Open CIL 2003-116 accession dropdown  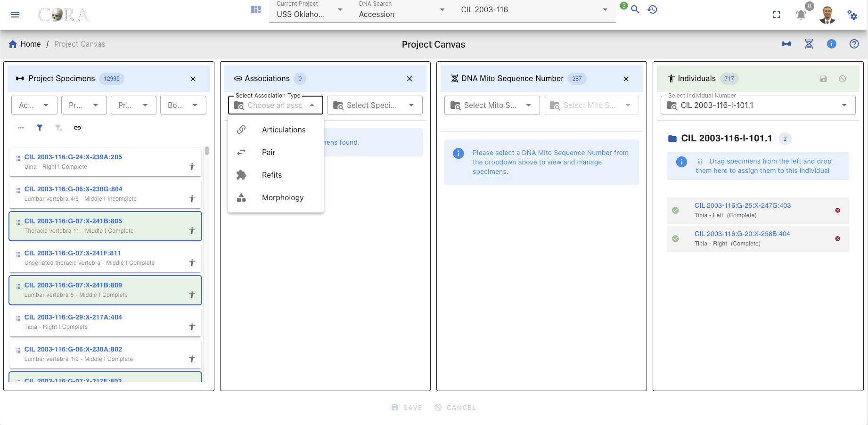534,10
